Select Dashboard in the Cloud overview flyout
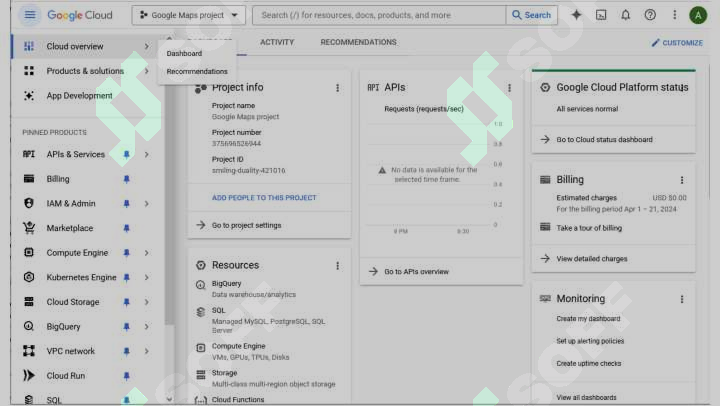 pos(184,53)
